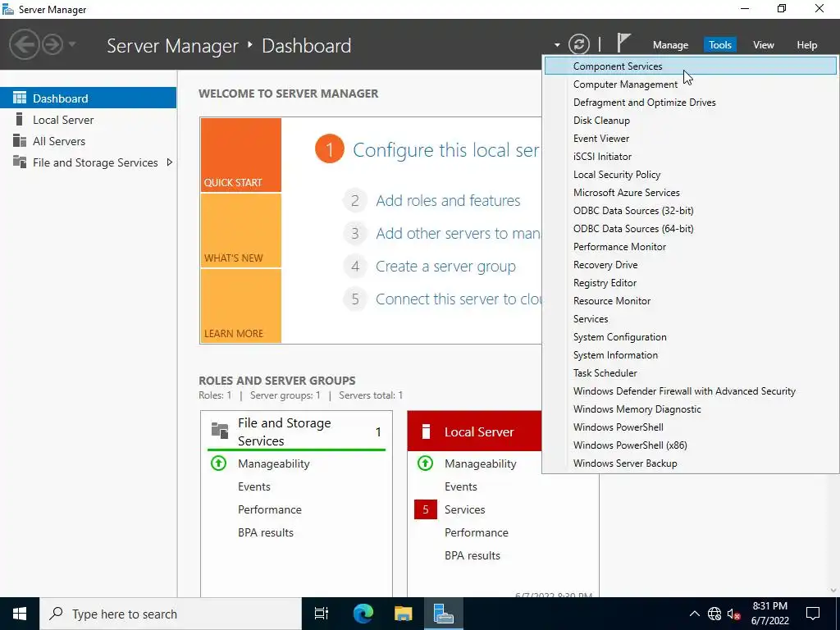Select Local Server in the sidebar
This screenshot has height=630, width=840.
point(88,120)
